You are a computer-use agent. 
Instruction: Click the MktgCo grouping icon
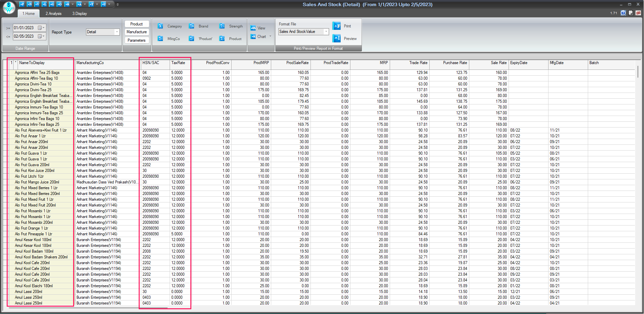(160, 39)
